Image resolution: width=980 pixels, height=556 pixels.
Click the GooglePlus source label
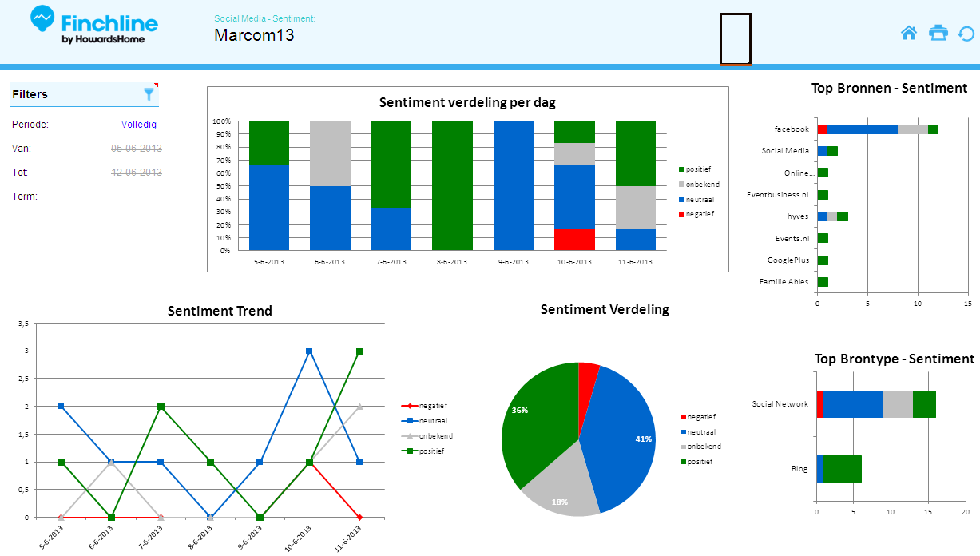(x=788, y=260)
